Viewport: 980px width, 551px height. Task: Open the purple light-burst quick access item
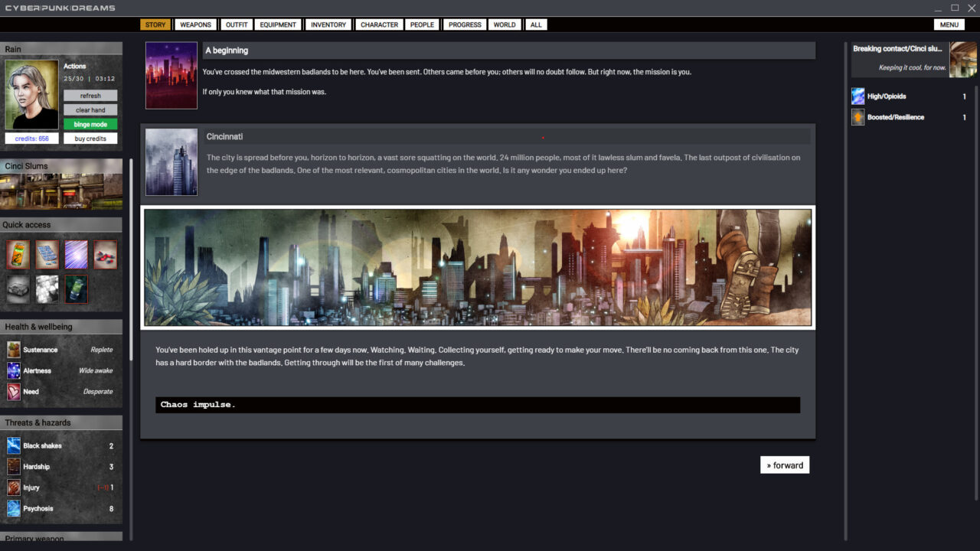(x=76, y=254)
